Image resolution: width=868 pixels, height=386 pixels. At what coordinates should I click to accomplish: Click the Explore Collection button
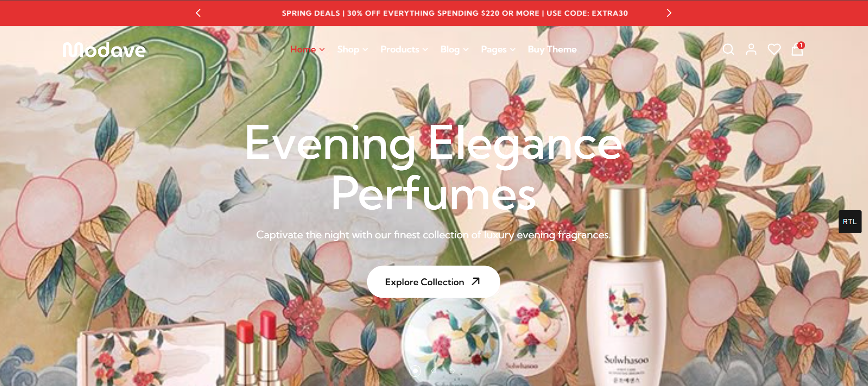433,282
